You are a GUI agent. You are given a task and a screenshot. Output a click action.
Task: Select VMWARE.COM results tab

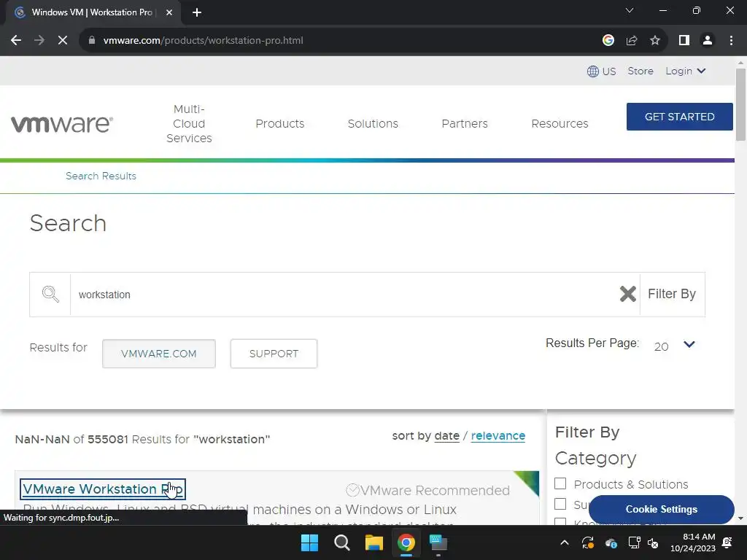pos(158,354)
